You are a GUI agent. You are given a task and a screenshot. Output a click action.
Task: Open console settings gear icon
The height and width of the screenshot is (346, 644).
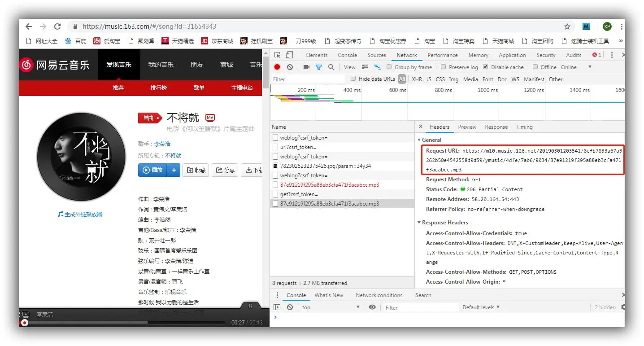pyautogui.click(x=622, y=307)
